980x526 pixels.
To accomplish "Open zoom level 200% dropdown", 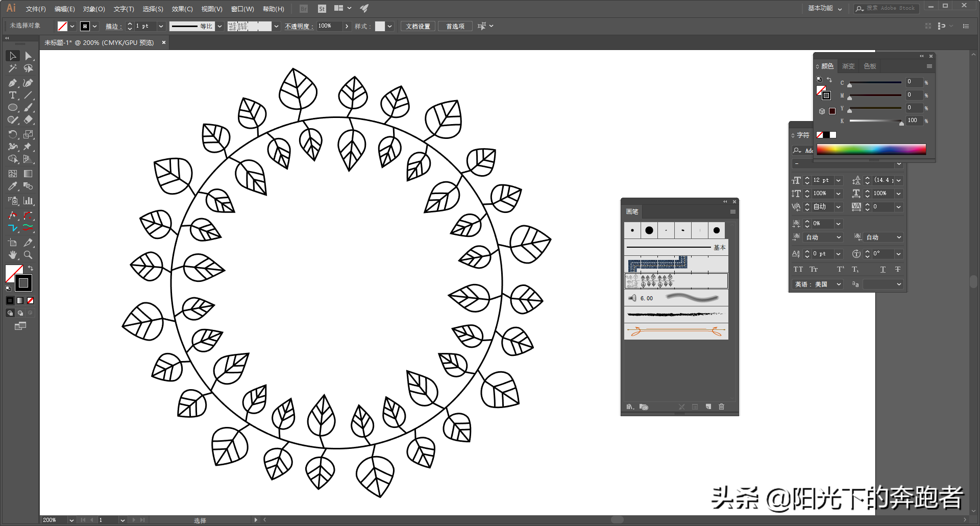I will pos(71,520).
